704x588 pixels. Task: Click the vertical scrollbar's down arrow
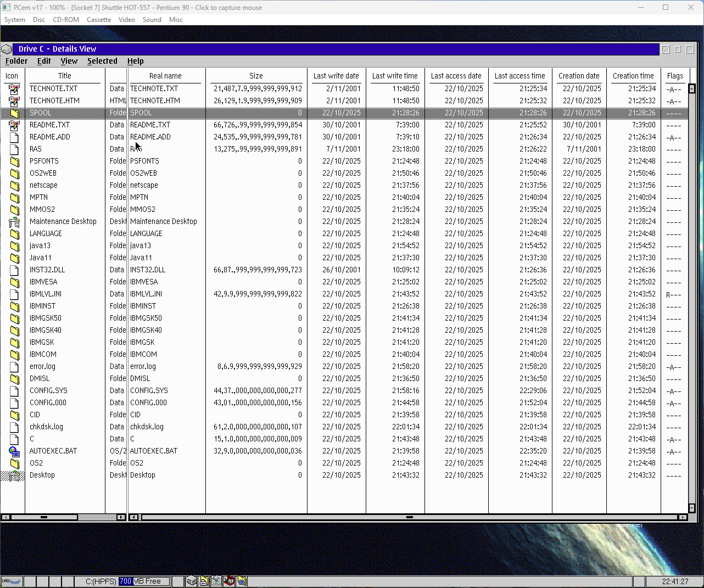692,508
